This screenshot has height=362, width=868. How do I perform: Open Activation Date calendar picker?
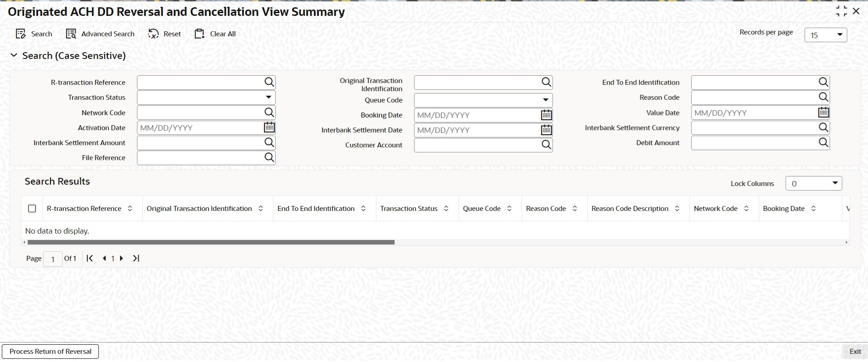click(269, 127)
